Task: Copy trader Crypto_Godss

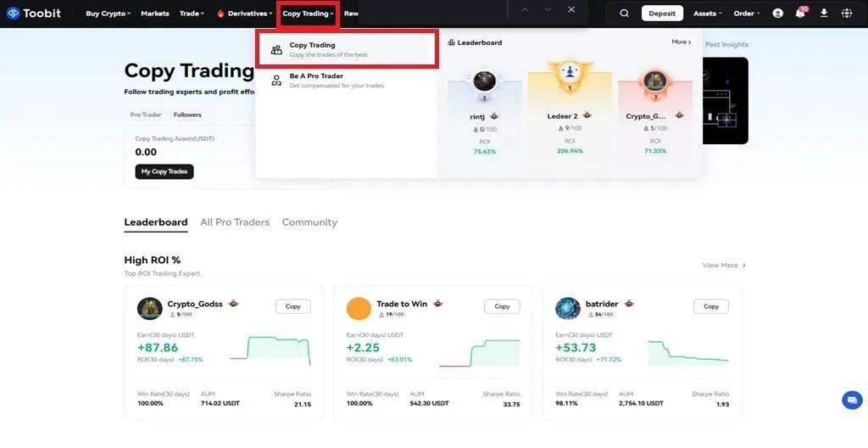Action: point(292,306)
